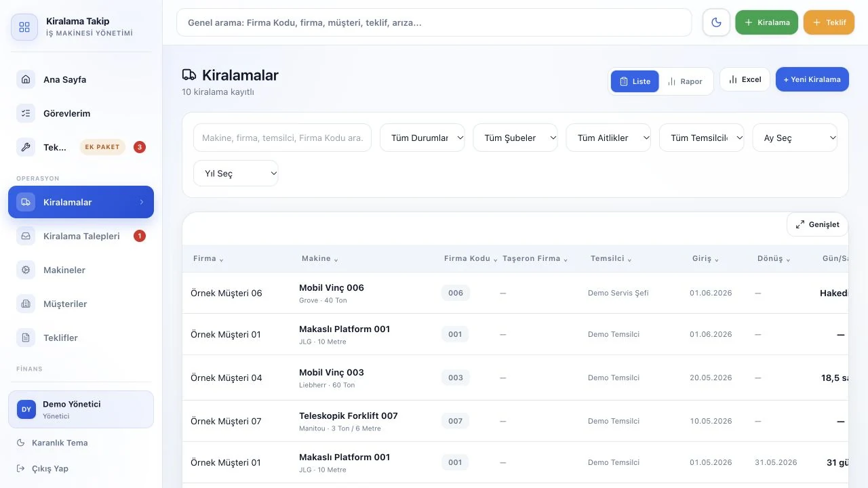This screenshot has width=868, height=488.
Task: Click the Kiralama Takip grid logo icon
Action: [x=24, y=27]
